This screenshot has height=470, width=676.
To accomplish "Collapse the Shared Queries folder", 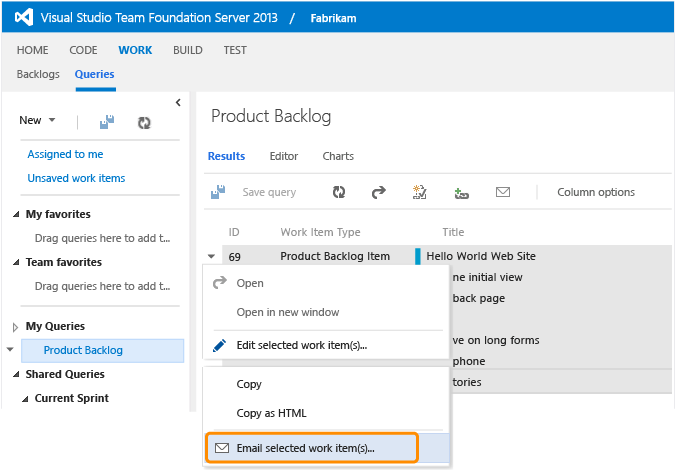I will pyautogui.click(x=16, y=374).
